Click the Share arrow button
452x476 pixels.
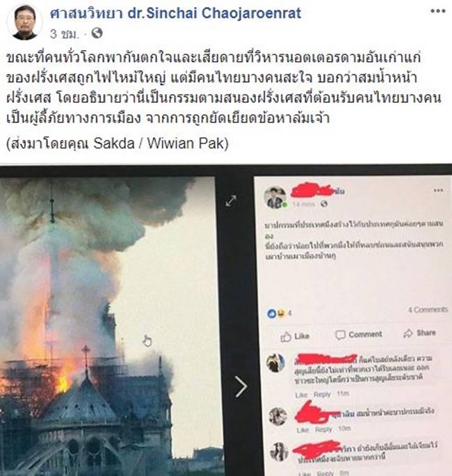pos(419,333)
